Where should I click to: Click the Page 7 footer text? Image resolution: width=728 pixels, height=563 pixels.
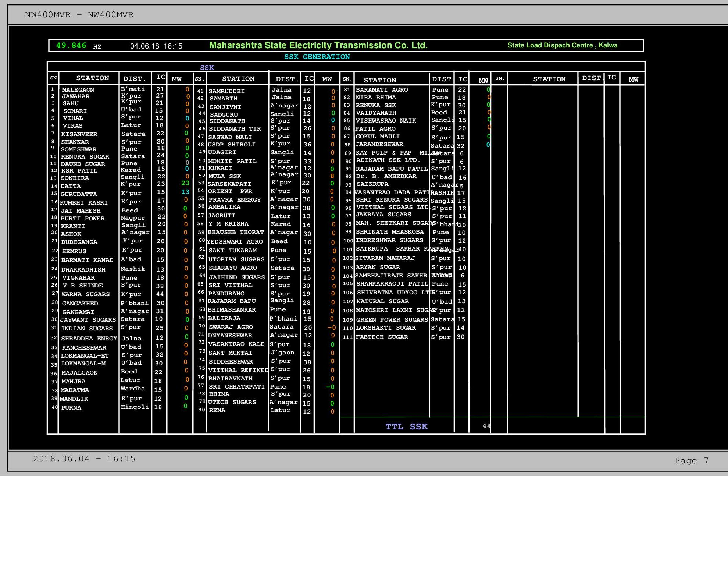coord(692,460)
